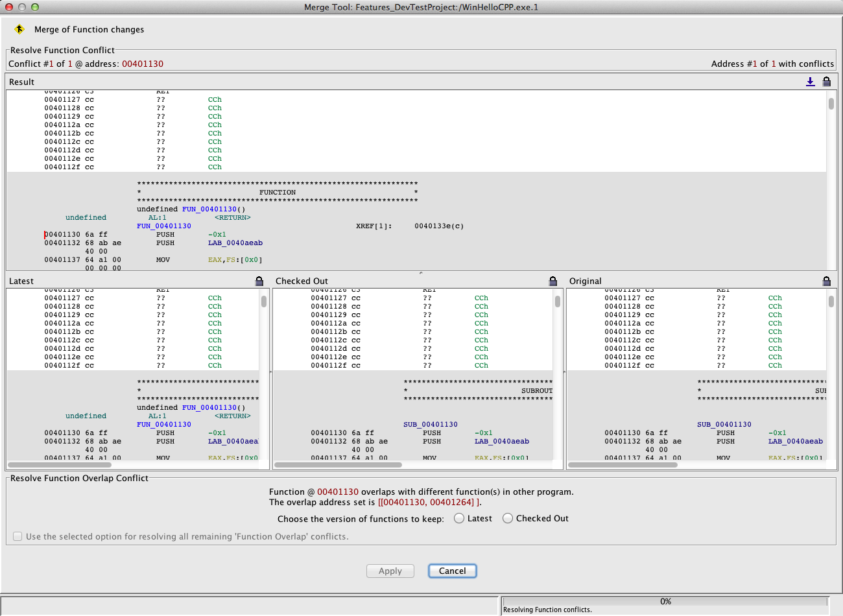Toggle the lock icon of the Original panel
Screen dimensions: 843x616
tap(826, 281)
